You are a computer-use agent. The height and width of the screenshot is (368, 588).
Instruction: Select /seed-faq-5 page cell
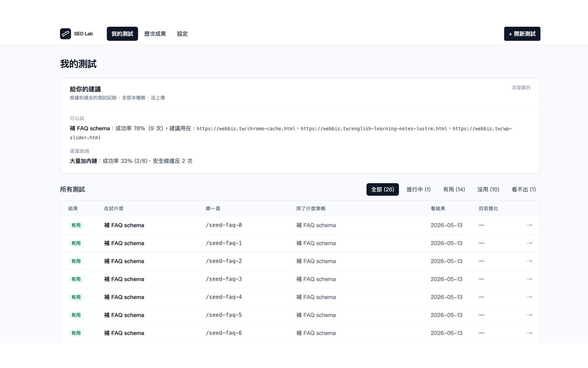pyautogui.click(x=224, y=315)
